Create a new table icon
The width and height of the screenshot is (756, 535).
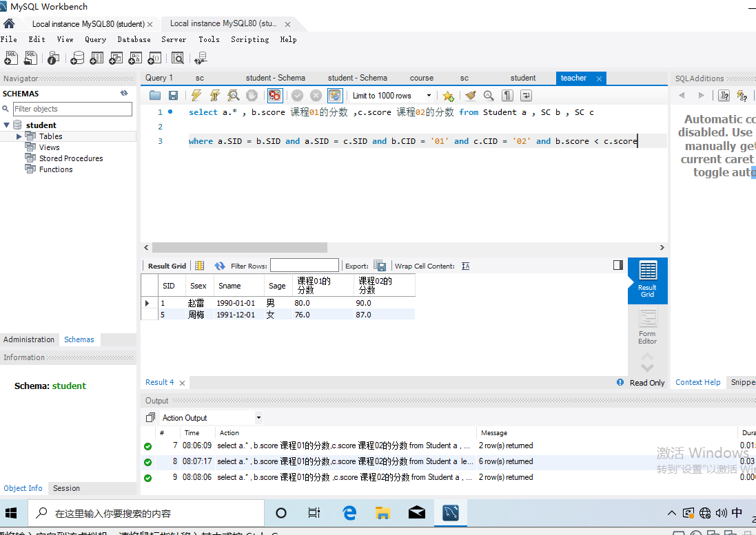(96, 58)
